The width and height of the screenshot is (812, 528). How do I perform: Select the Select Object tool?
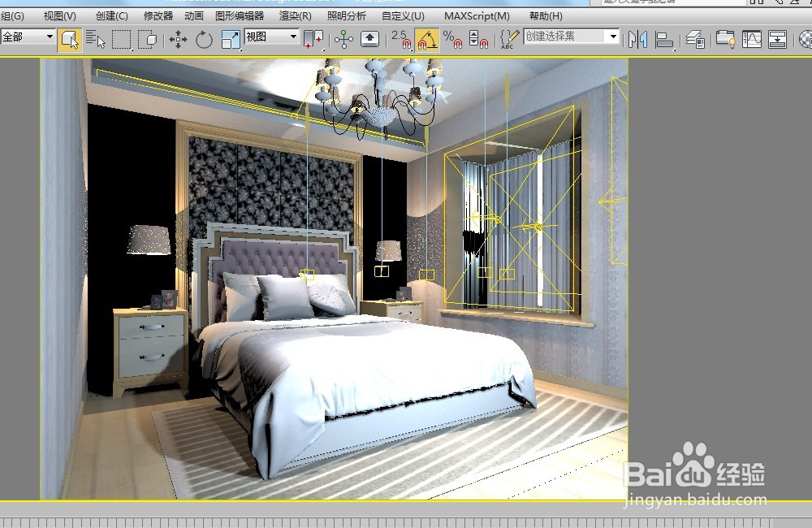tap(70, 39)
